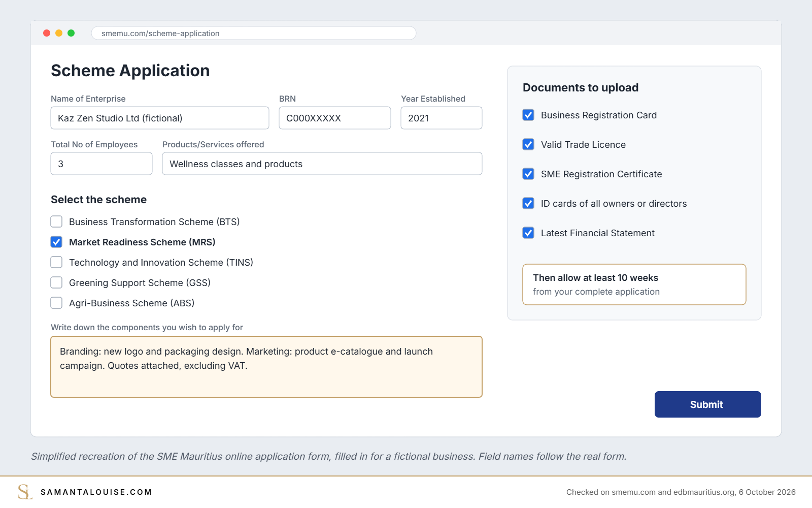Focus the Products/Services offered field
This screenshot has width=812, height=508.
click(x=322, y=164)
